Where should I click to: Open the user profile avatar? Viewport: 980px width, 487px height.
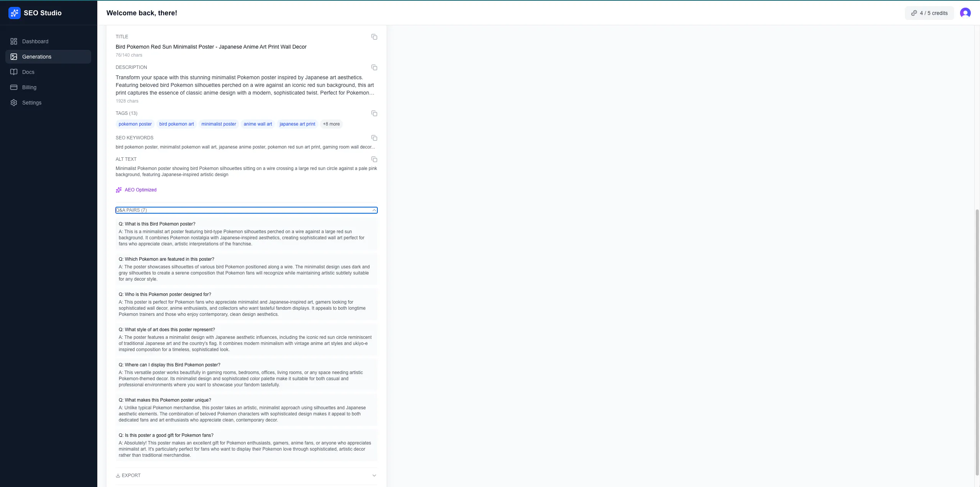click(x=965, y=13)
